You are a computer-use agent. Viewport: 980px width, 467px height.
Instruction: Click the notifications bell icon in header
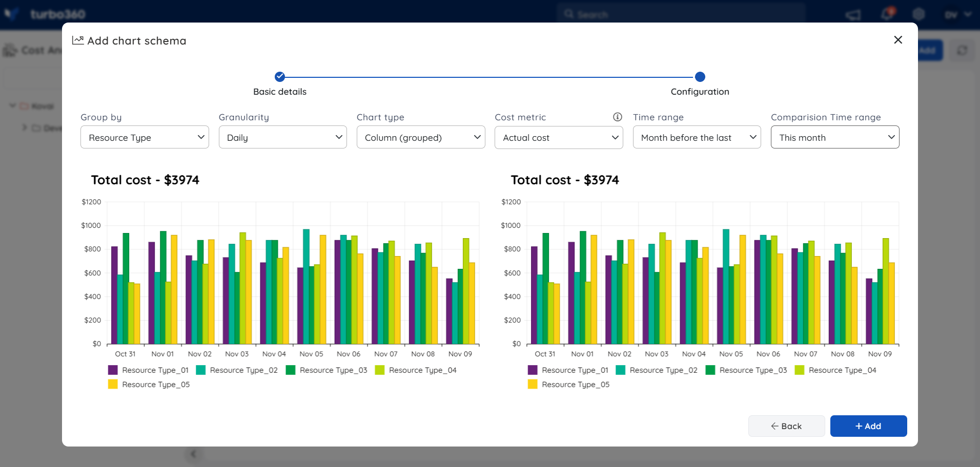point(887,14)
